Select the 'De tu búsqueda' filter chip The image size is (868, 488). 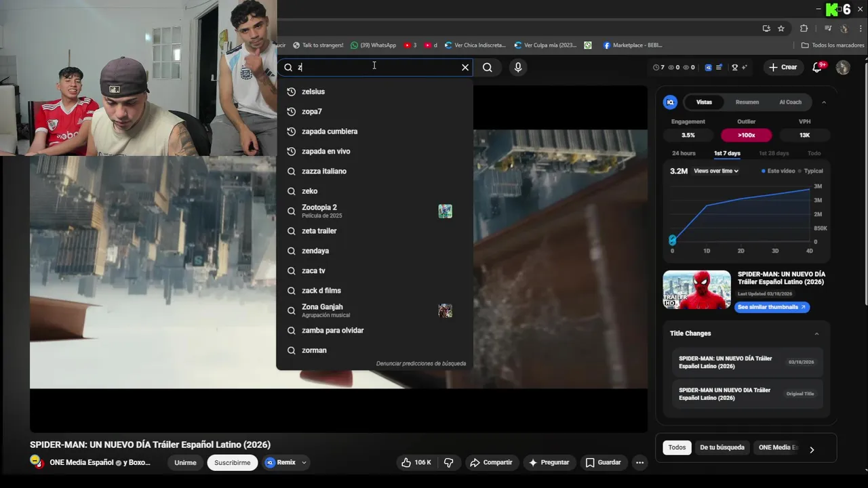(x=722, y=447)
